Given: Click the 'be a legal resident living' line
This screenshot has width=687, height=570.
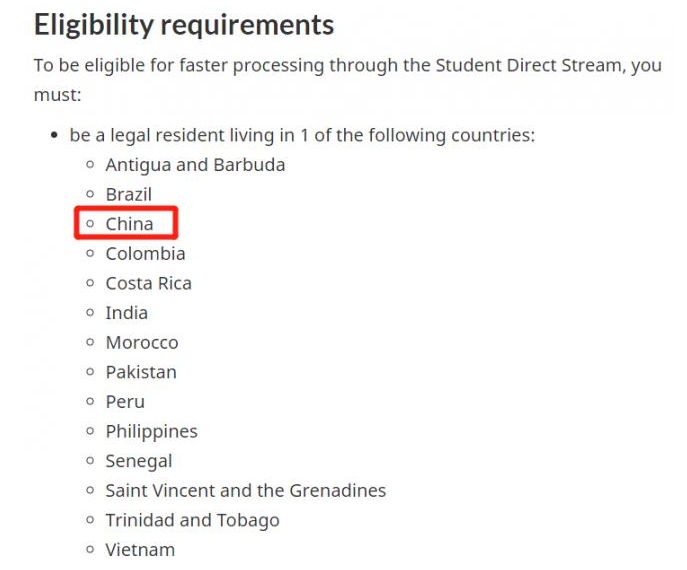Looking at the screenshot, I should (302, 135).
